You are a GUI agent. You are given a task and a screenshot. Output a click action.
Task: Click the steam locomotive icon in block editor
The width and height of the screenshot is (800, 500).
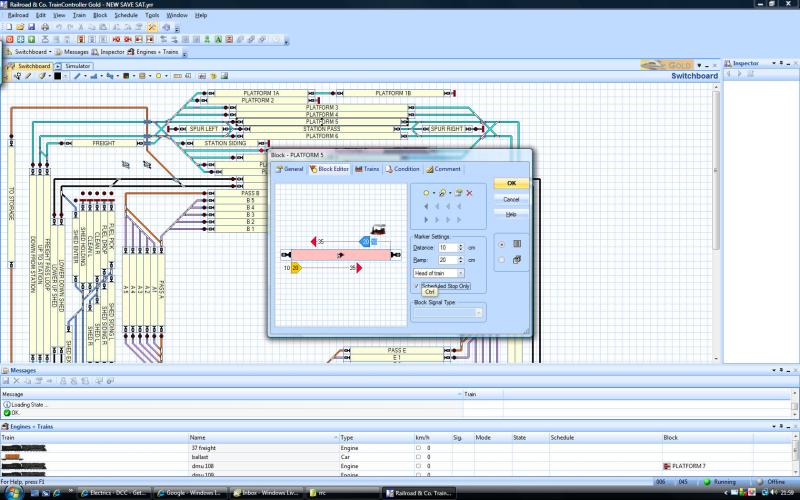pos(378,231)
